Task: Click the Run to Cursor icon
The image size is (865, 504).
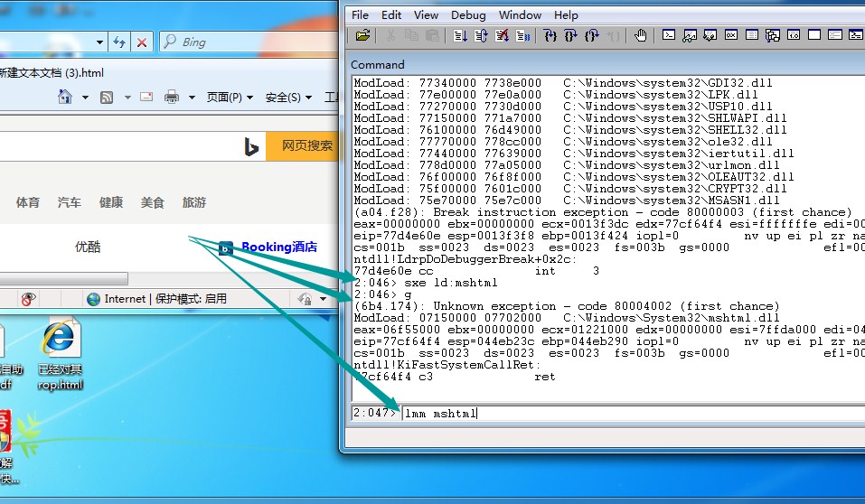Action: (613, 36)
